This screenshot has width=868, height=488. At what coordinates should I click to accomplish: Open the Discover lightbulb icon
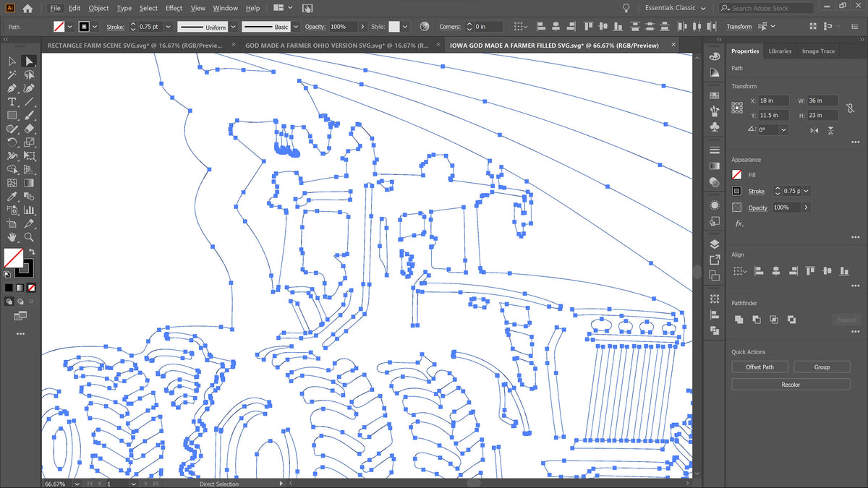point(626,8)
